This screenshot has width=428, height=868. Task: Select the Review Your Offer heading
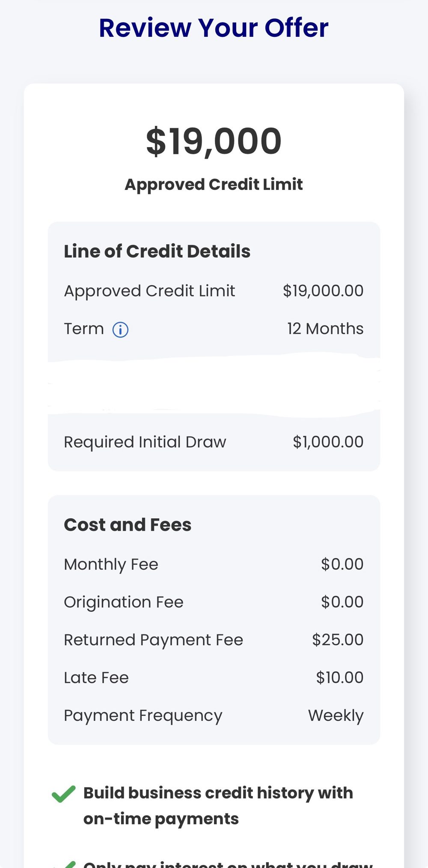click(x=214, y=28)
